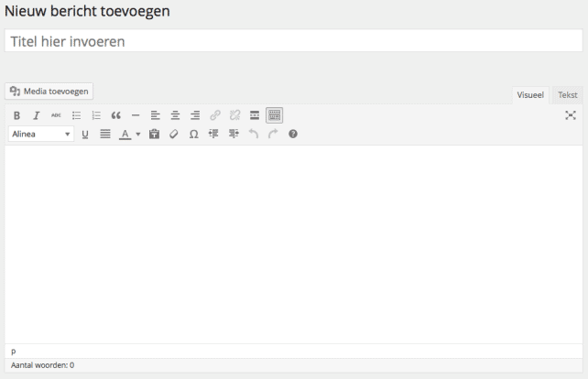
Task: Insert a numbered list
Action: coord(96,115)
